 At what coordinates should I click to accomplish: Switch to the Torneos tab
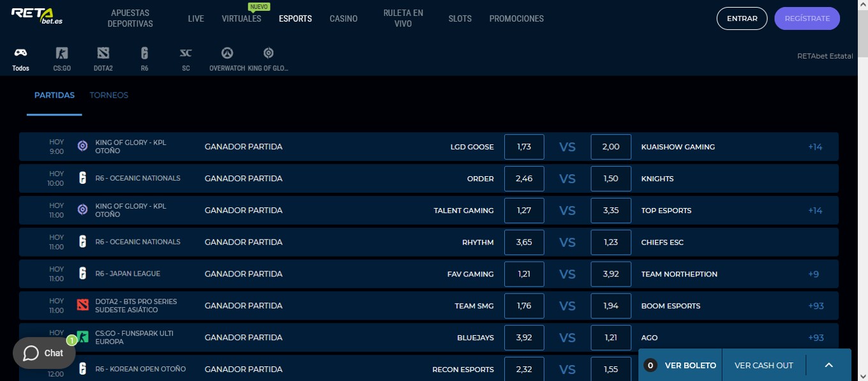pyautogui.click(x=109, y=95)
